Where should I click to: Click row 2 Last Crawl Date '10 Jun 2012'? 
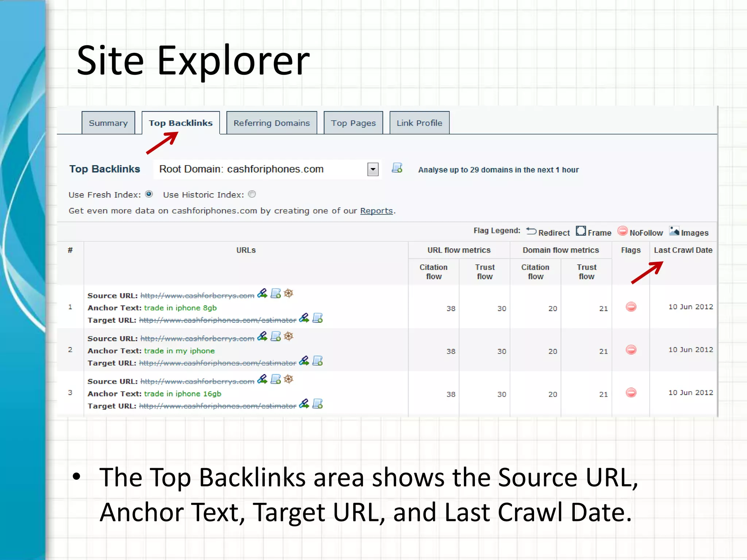point(690,350)
